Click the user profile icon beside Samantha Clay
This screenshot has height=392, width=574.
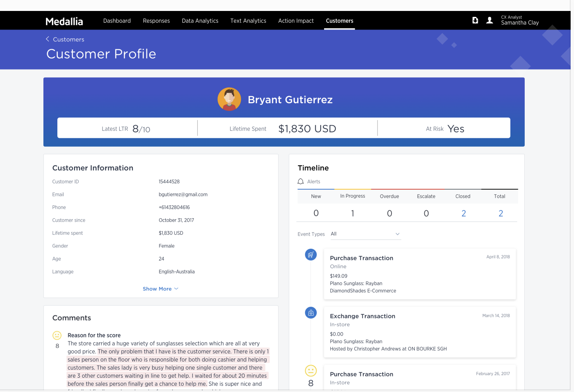coord(489,20)
